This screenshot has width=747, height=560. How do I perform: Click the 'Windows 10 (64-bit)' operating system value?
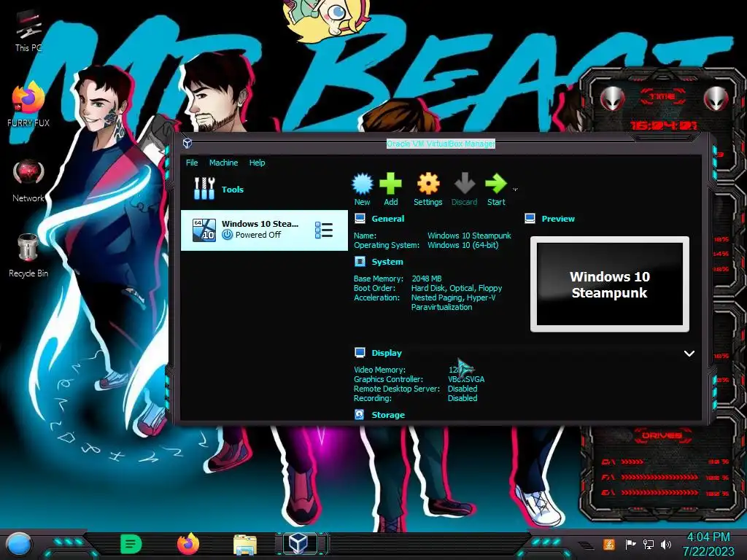click(x=462, y=245)
